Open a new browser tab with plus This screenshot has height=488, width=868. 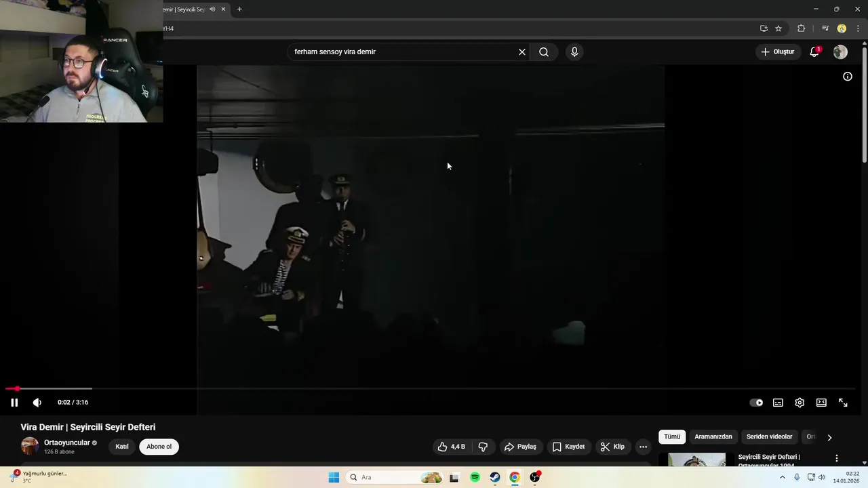(239, 9)
